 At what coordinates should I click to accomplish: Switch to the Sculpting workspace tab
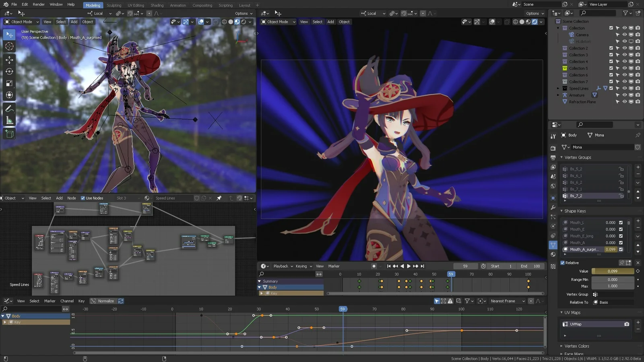(x=114, y=5)
